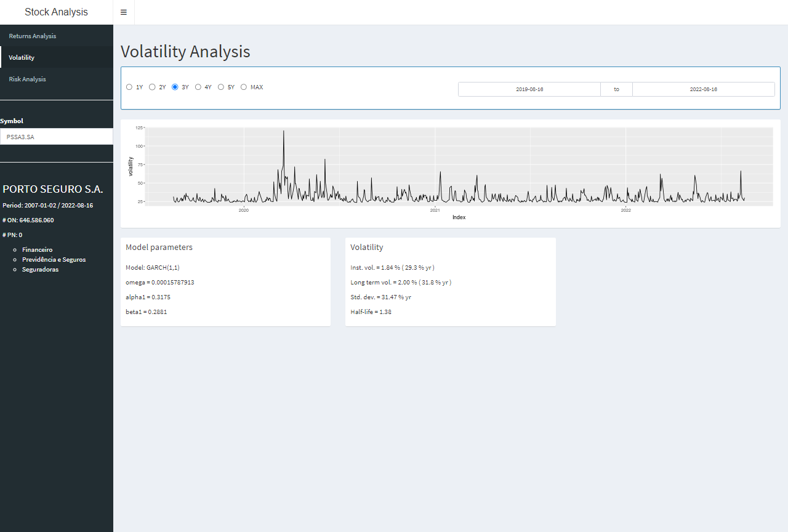Select the 4Y period radio button
This screenshot has width=788, height=532.
pos(198,87)
